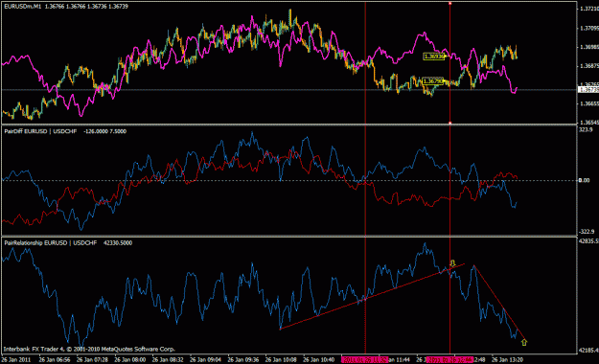Click the 1.36545 value on the price axis
Image resolution: width=599 pixels, height=364 pixels.
(589, 123)
